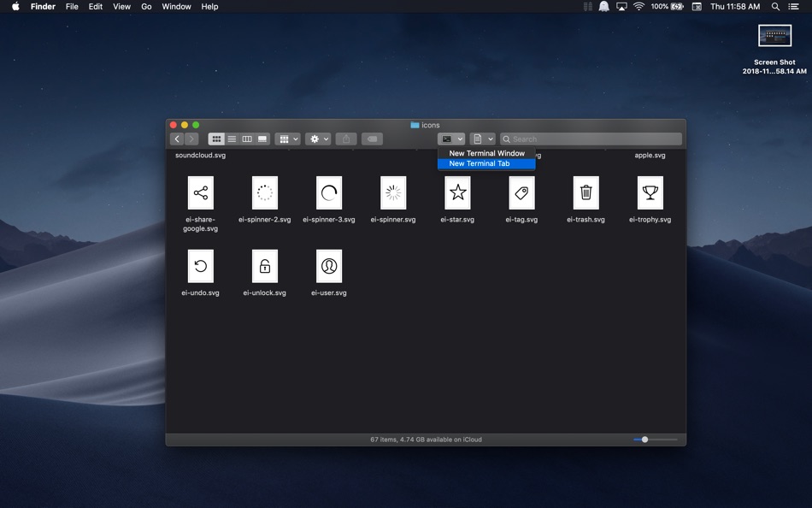Open Spotlight search magnifier in menu bar
The height and width of the screenshot is (508, 812).
775,7
